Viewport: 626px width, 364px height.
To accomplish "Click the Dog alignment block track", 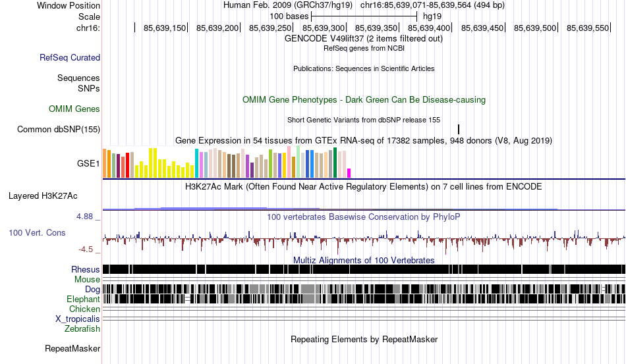I will click(x=364, y=289).
